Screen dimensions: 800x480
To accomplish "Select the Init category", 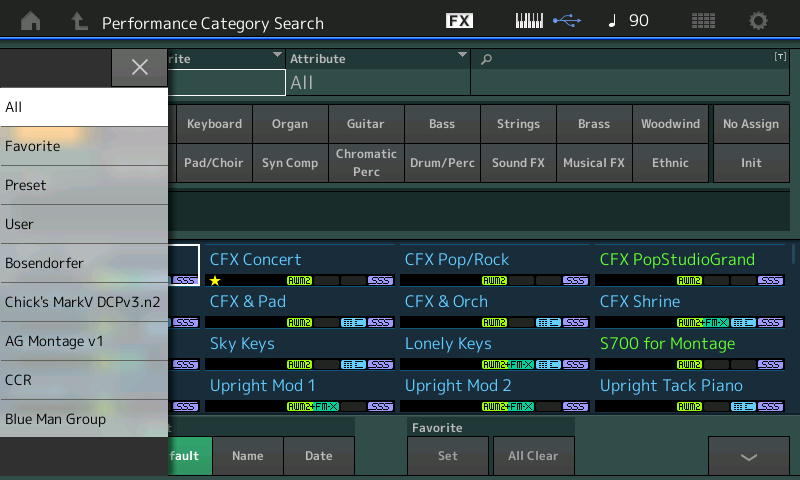I will [751, 163].
